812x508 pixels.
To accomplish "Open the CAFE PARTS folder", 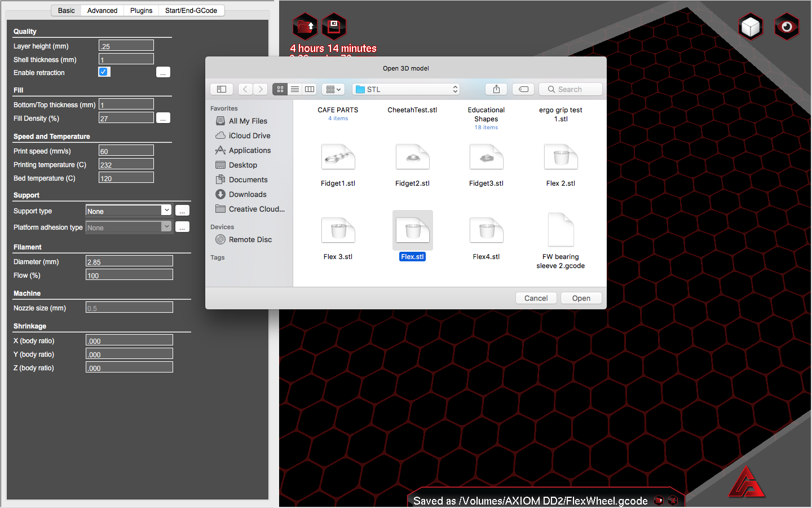I will tap(338, 110).
